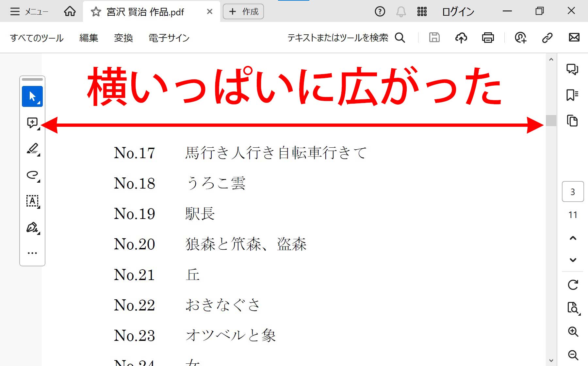This screenshot has width=588, height=366.
Task: Open the page thumbnails panel icon
Action: 572,121
